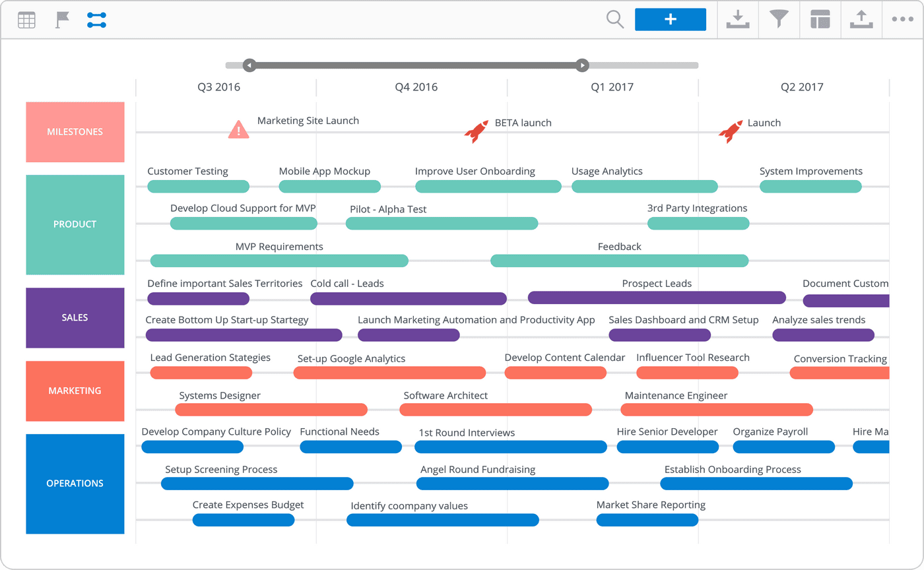
Task: Open the Usage Analytics bar
Action: click(645, 187)
